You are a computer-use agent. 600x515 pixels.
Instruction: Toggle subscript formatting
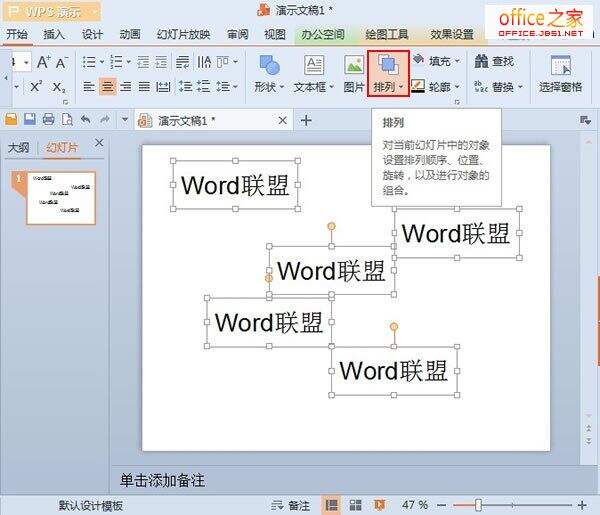pos(59,87)
